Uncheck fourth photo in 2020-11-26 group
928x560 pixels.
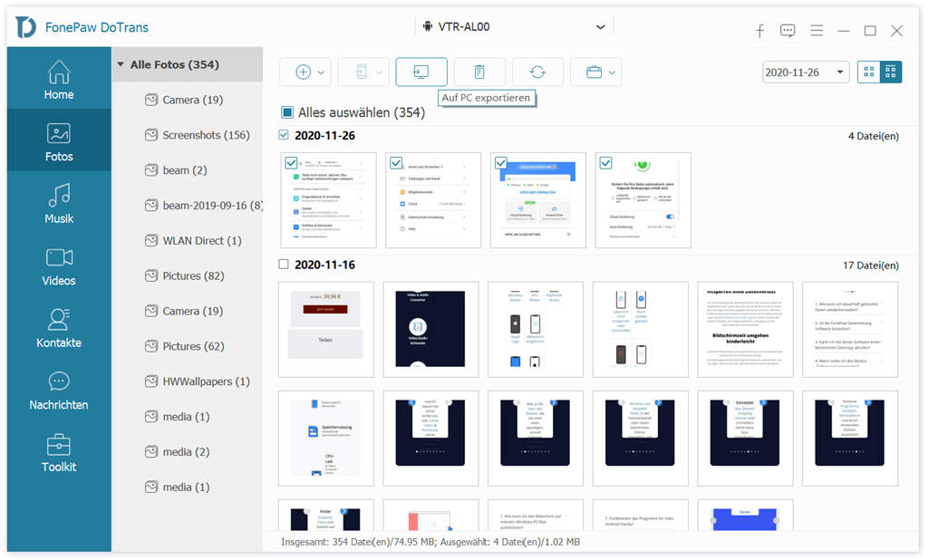[x=605, y=162]
